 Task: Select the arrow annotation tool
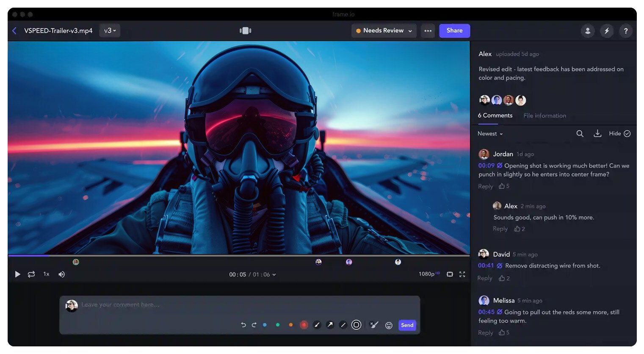coord(330,325)
